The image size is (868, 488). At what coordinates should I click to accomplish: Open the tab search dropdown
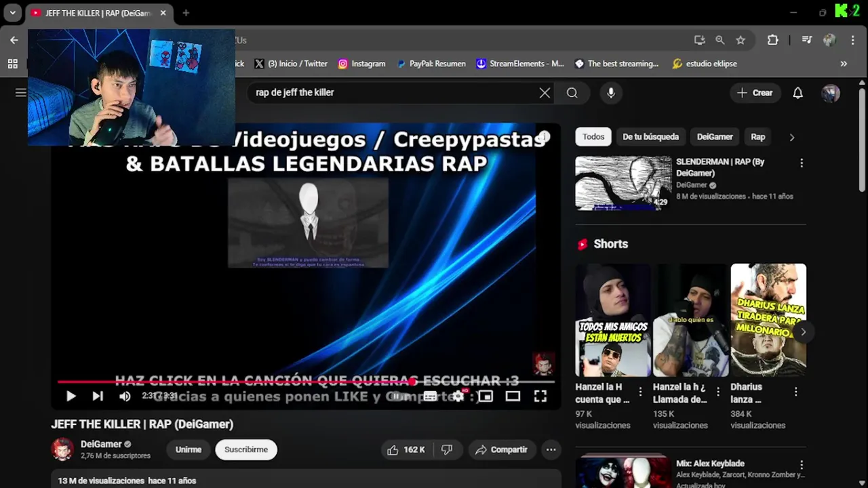coord(12,13)
